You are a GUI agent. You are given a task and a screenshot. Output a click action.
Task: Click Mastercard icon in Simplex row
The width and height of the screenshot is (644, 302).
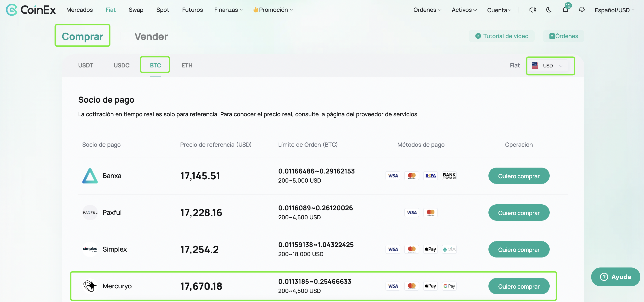click(x=412, y=249)
